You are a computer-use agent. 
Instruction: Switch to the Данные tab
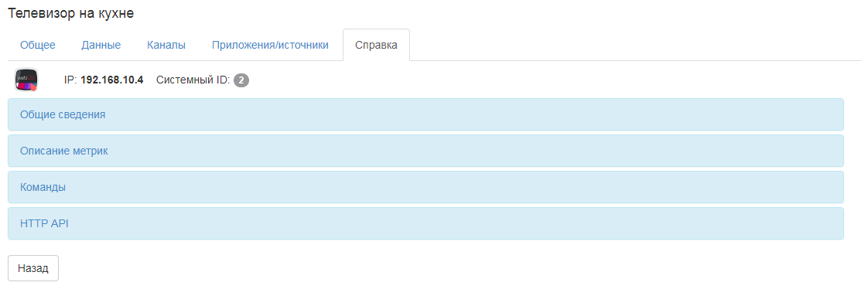coord(101,46)
